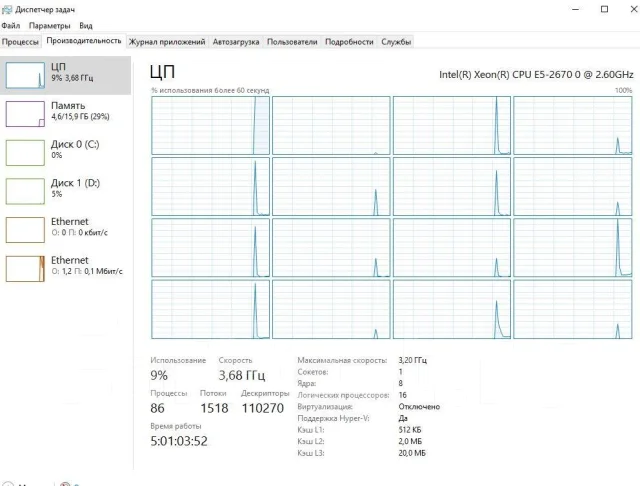Open the Параметры menu

tap(49, 25)
